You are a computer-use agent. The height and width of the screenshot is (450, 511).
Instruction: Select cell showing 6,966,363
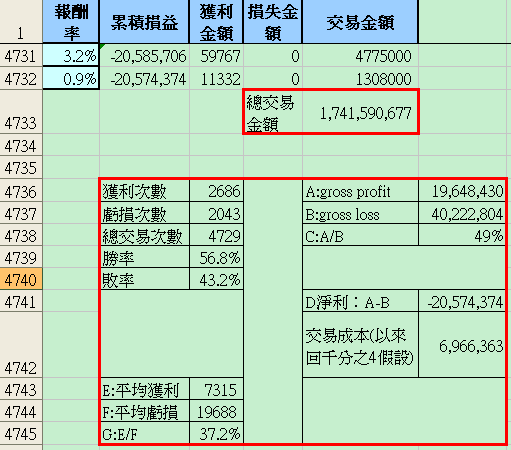click(462, 345)
